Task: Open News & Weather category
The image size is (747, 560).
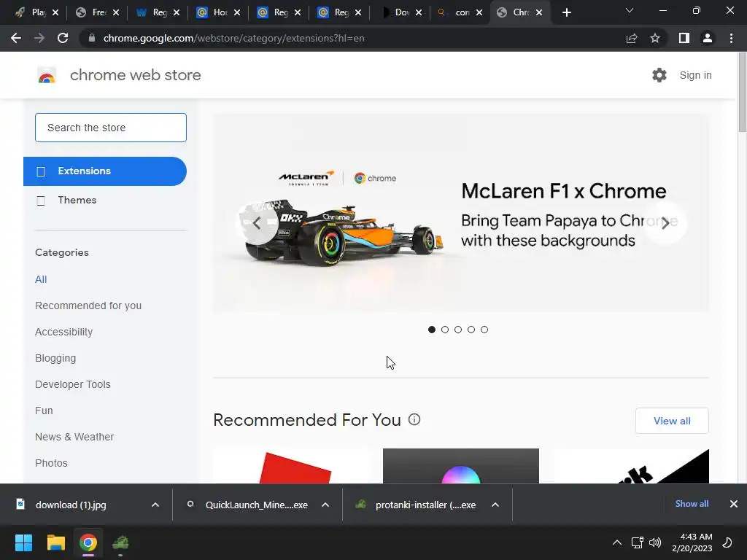Action: [x=74, y=437]
